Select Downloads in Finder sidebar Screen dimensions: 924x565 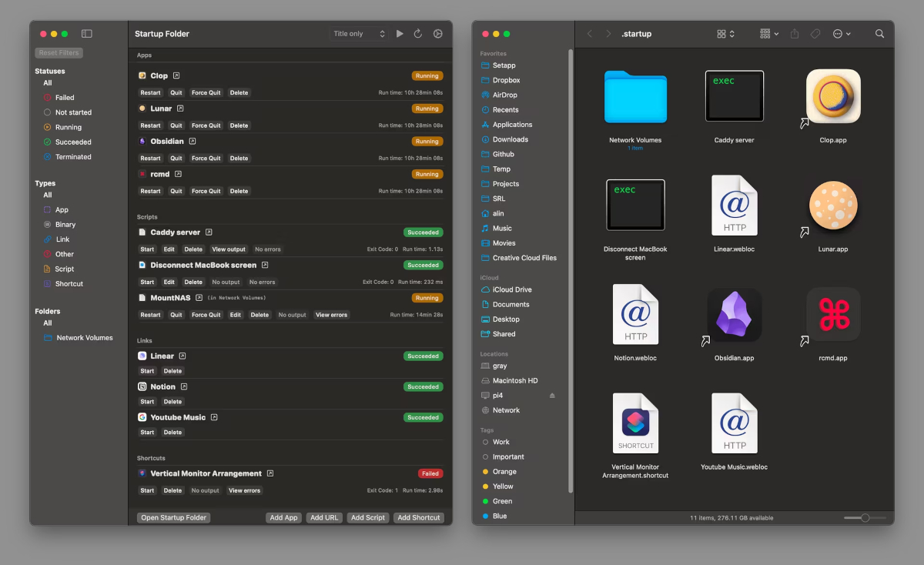pos(510,139)
